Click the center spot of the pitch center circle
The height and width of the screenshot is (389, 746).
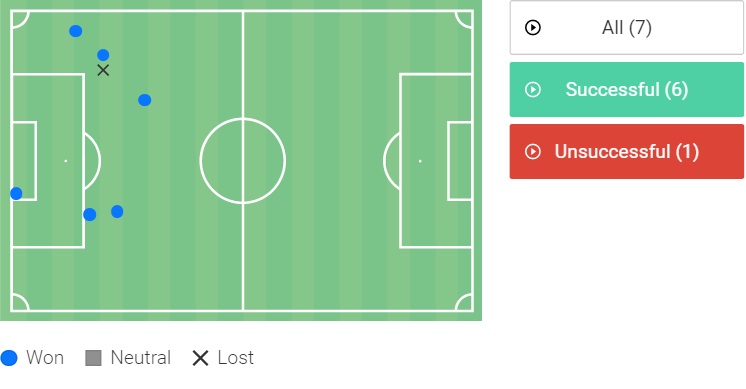point(243,161)
